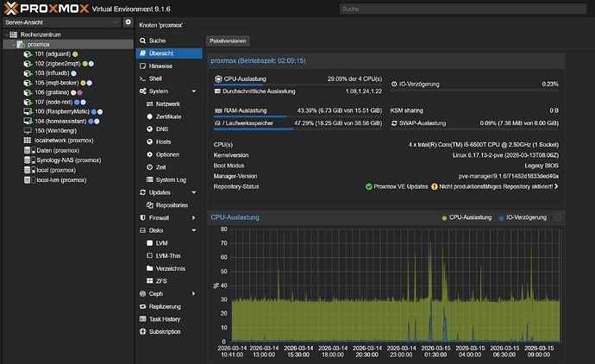Click the stopped VM icon for 150 (Win10engl)

(x=28, y=130)
